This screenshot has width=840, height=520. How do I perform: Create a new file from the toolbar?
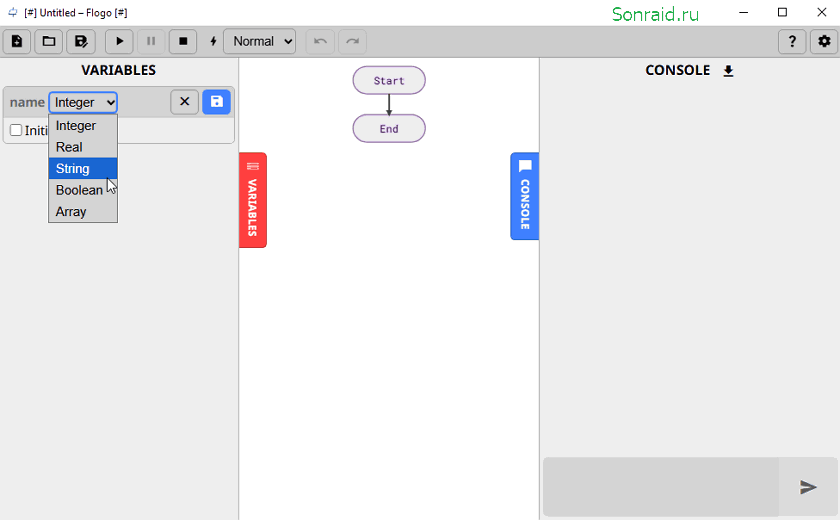coord(17,41)
